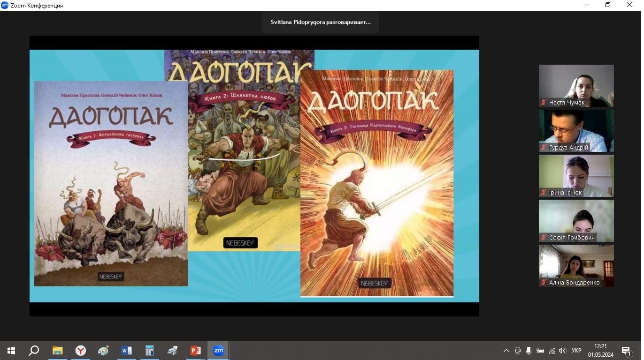Open the Paint app on the taskbar
The width and height of the screenshot is (644, 360).
click(x=103, y=350)
